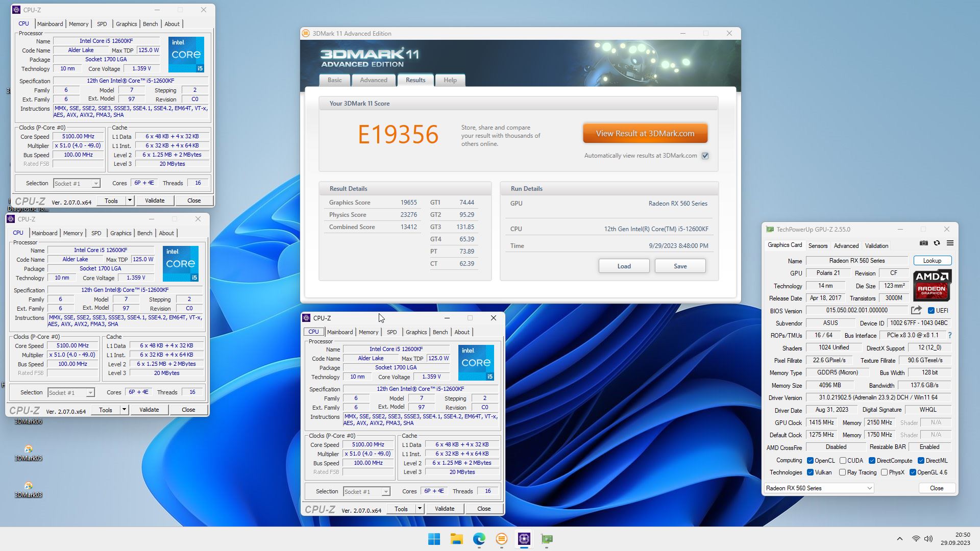Click View Result at 3DMark.com
This screenshot has width=980, height=551.
pos(645,134)
